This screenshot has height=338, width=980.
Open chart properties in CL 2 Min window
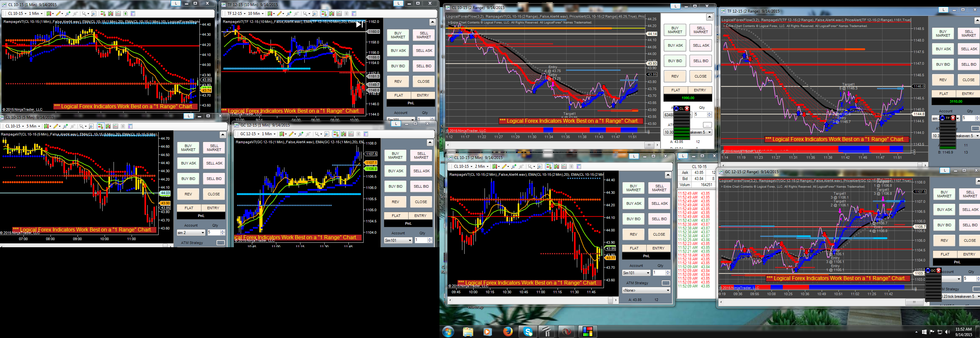579,166
